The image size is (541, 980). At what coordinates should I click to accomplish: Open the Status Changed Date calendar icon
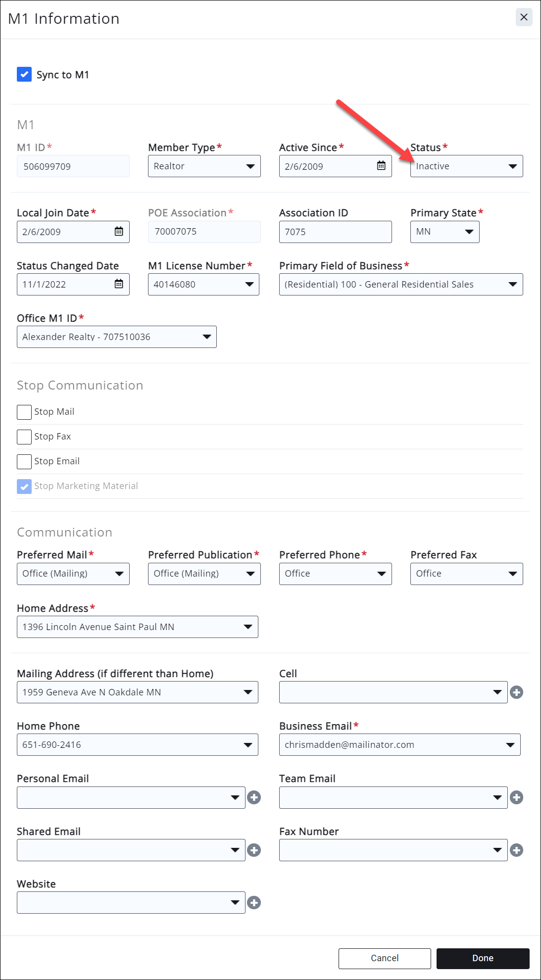pos(119,284)
